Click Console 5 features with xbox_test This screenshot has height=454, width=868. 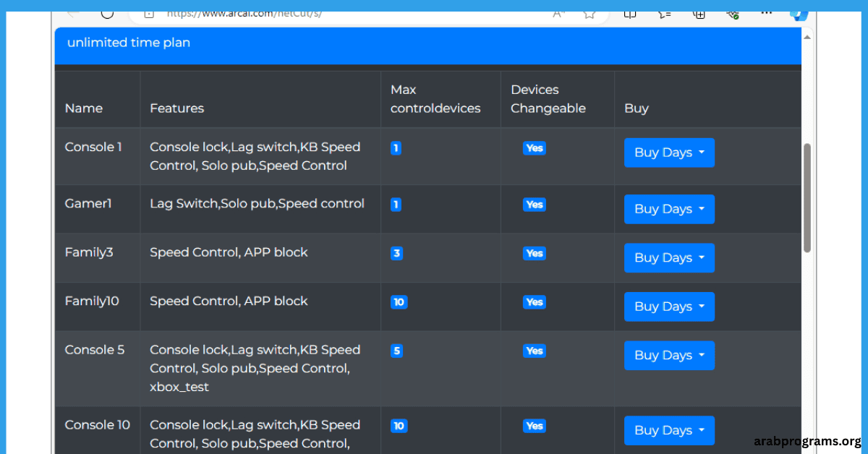[255, 369]
